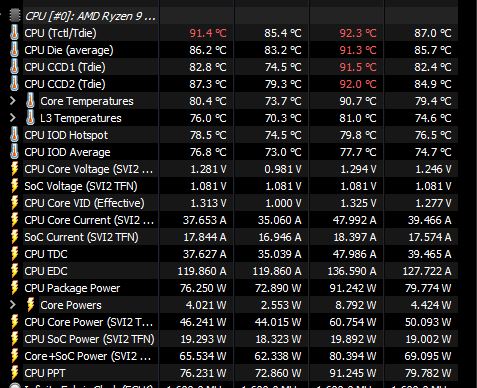Click the red 92.0 °C CCD2 value
477x388 pixels.
click(x=358, y=84)
